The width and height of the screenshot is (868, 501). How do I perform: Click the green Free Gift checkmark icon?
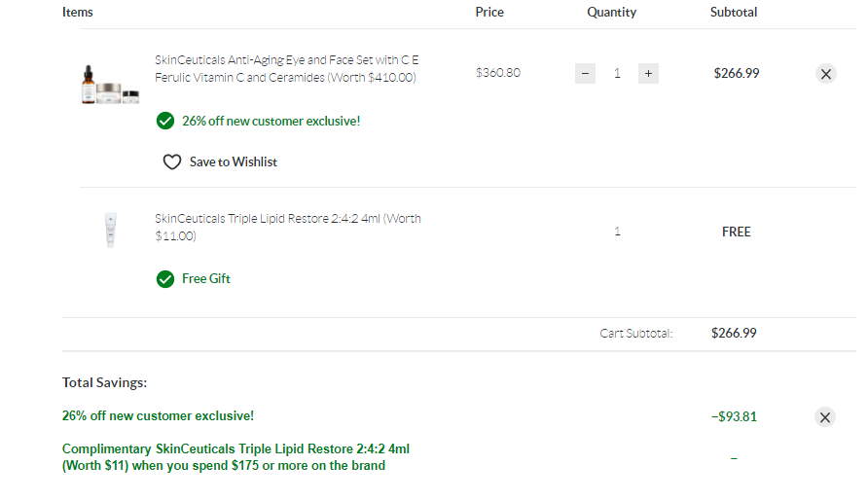tap(165, 279)
